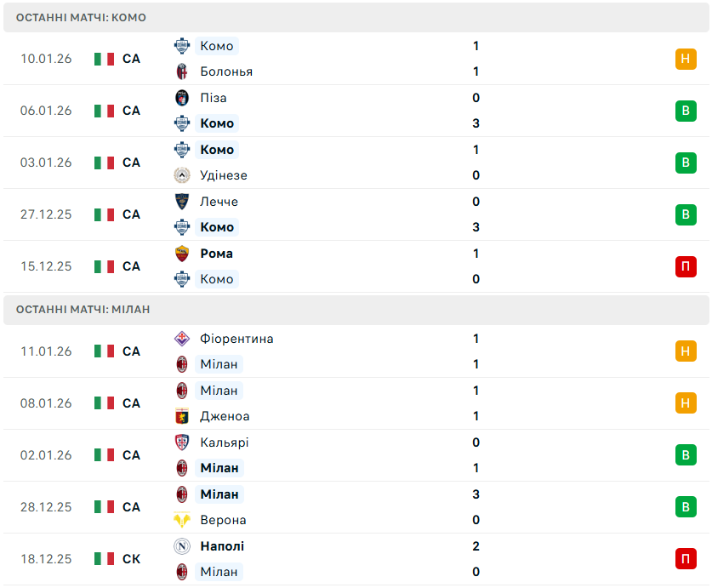The width and height of the screenshot is (712, 588).
Task: Click green win badge for Pisa–Como
Action: (x=686, y=111)
